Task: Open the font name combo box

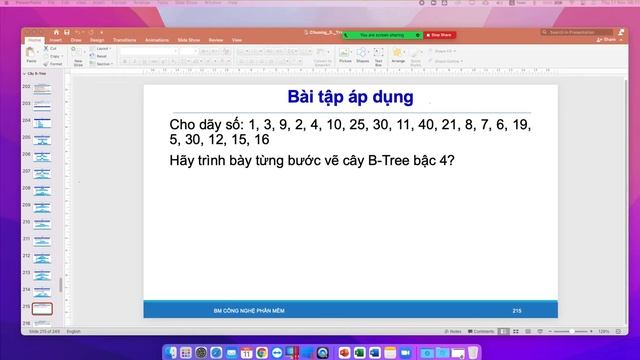Action: pyautogui.click(x=149, y=51)
